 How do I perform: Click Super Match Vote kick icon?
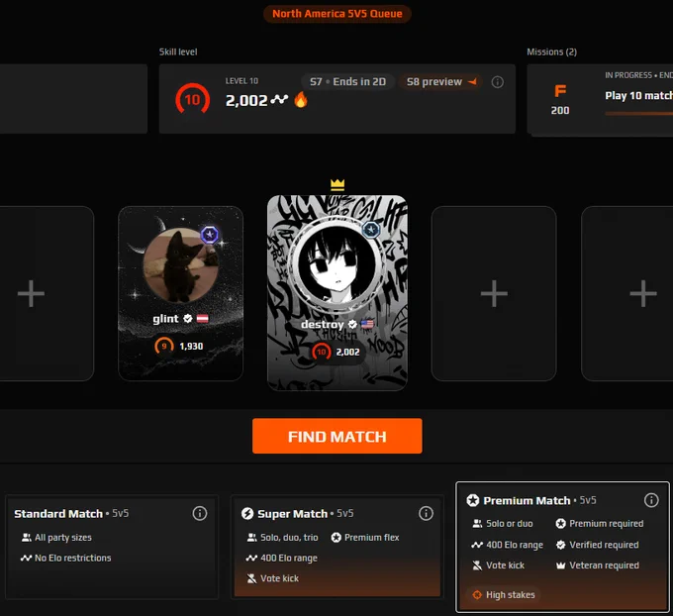(x=251, y=578)
